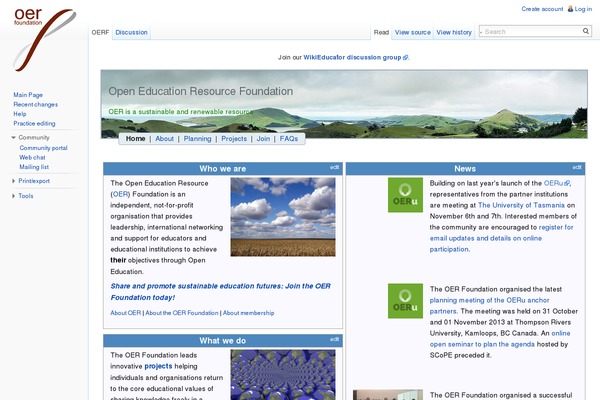Screen dimensions: 600x400
Task: Switch to the Read tab
Action: tap(381, 33)
